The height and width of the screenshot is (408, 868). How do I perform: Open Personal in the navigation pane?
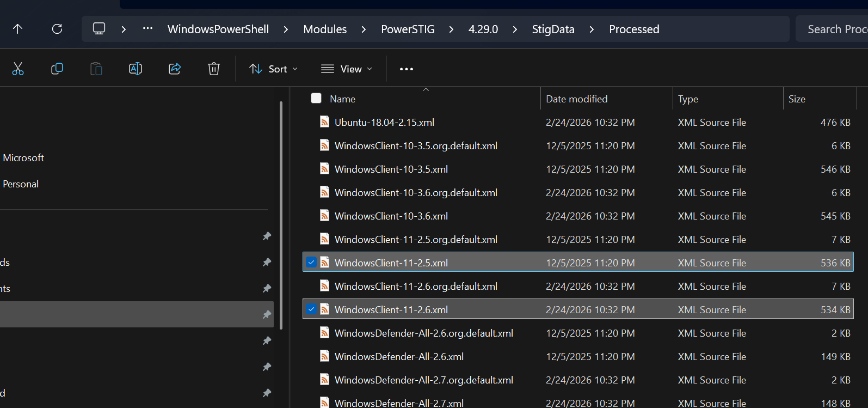[x=21, y=184]
